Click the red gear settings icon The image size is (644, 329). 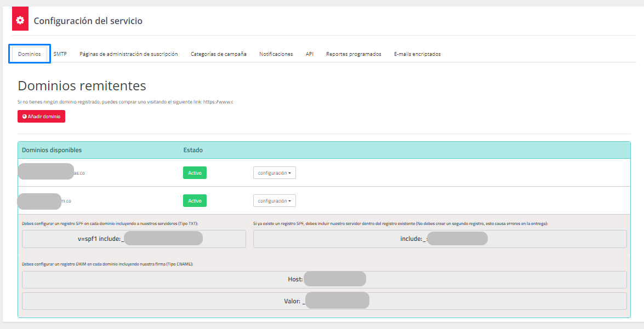point(20,21)
